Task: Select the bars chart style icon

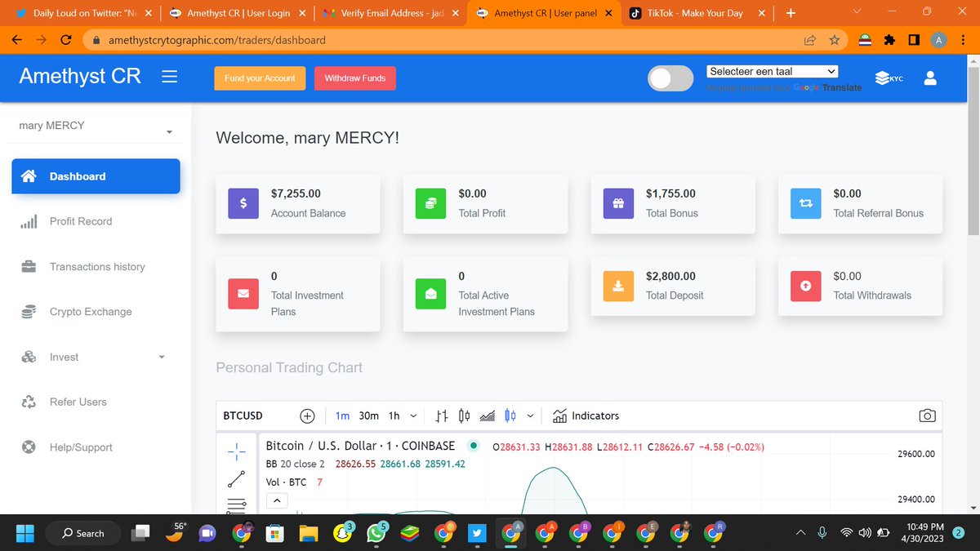Action: tap(442, 415)
